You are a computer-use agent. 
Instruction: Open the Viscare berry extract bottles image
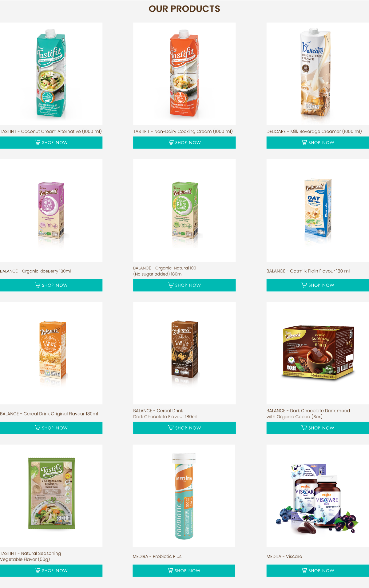click(318, 496)
